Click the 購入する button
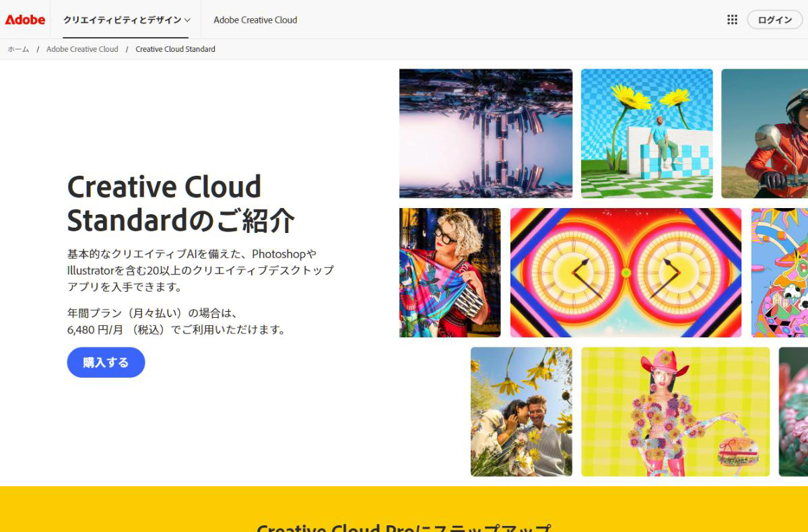Screen dimensions: 808x532 point(106,362)
